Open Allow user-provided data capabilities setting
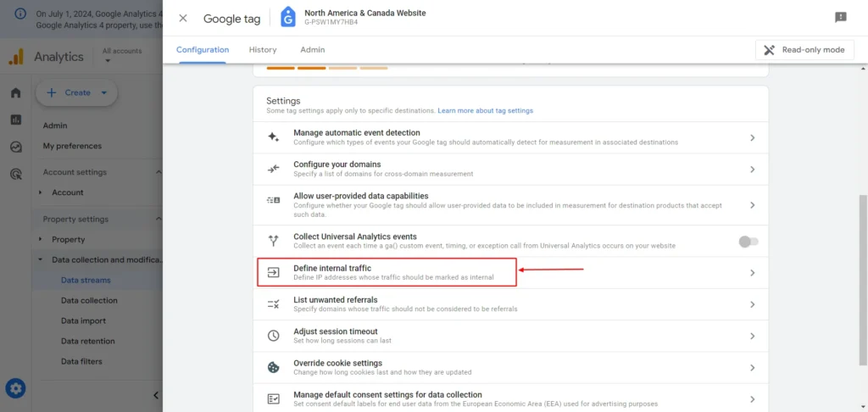Screen dimensions: 868x412 511,205
